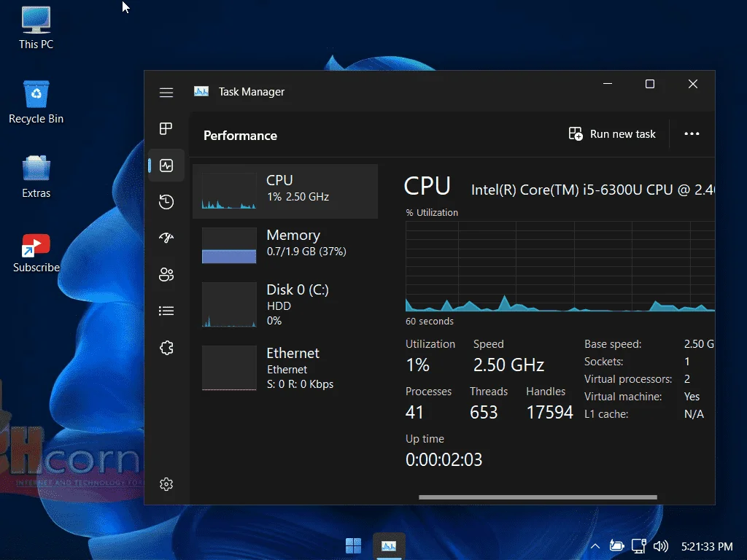Select the Ethernet performance item

(285, 368)
